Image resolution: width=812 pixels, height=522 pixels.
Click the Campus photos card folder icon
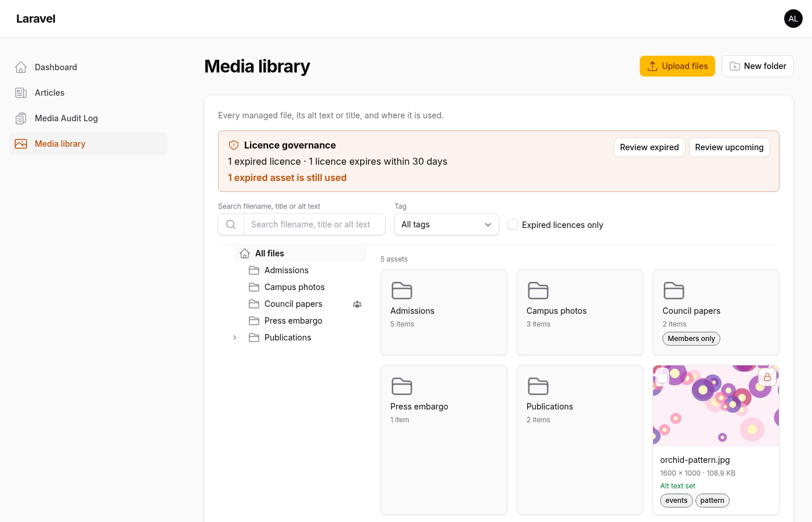[x=538, y=291]
